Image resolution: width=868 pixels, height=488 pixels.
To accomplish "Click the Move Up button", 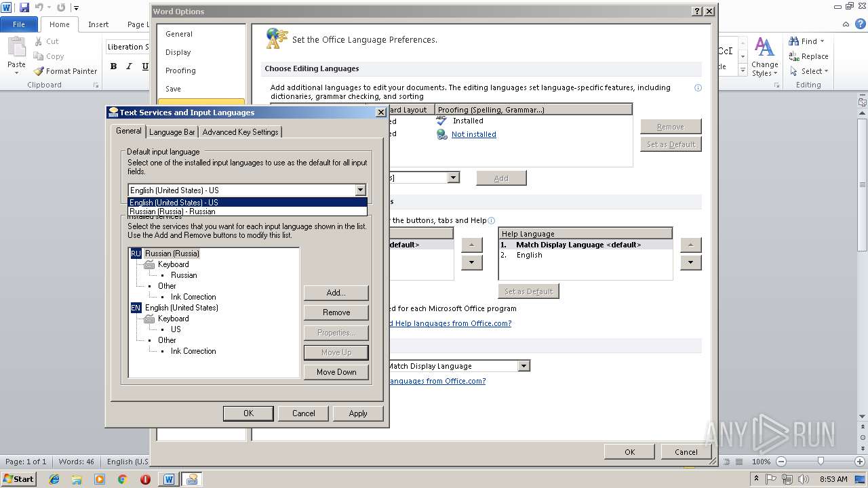I will coord(336,352).
